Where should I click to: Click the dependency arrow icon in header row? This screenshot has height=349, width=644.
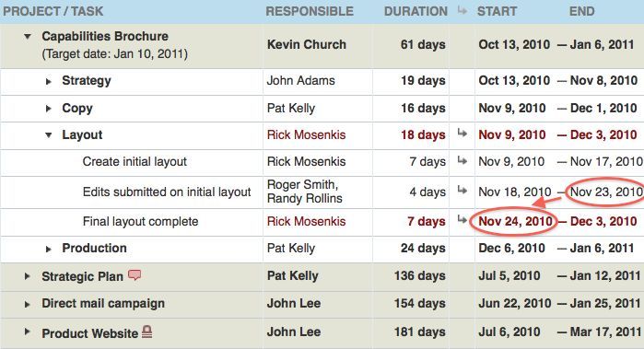click(463, 10)
